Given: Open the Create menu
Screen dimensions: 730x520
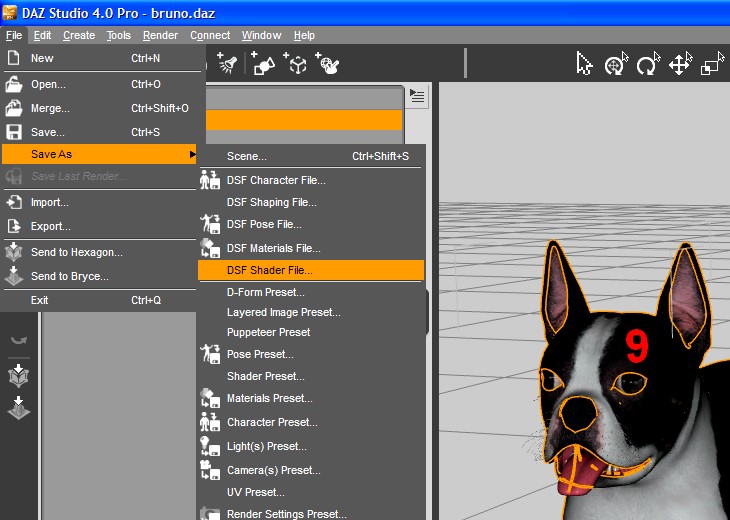Looking at the screenshot, I should (x=79, y=35).
